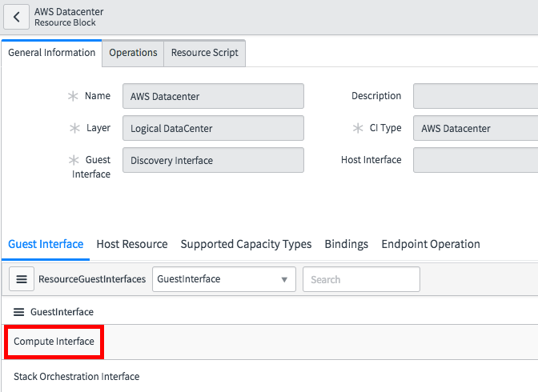Focus the Search input box
This screenshot has width=538, height=392.
point(361,279)
